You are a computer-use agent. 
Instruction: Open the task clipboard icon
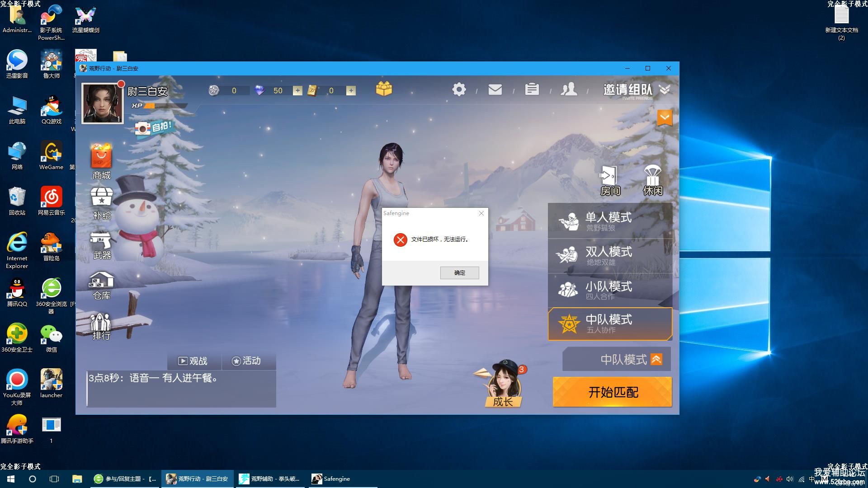[532, 89]
